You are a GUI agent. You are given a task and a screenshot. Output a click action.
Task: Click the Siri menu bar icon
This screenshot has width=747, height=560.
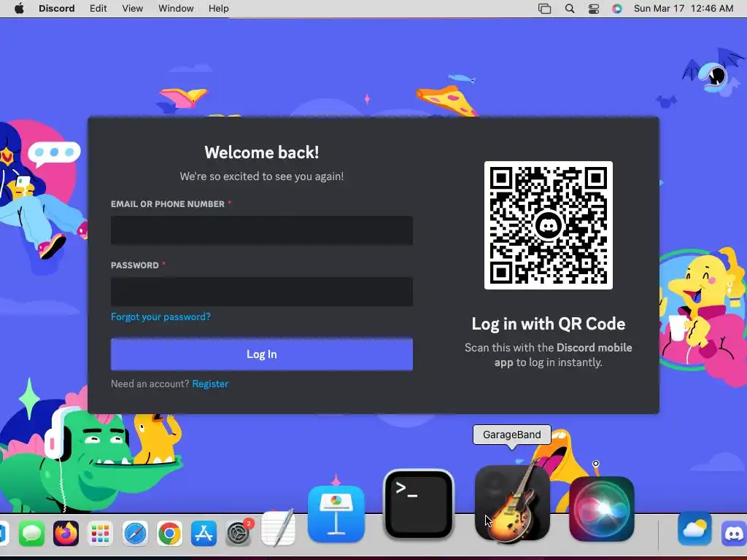tap(617, 9)
